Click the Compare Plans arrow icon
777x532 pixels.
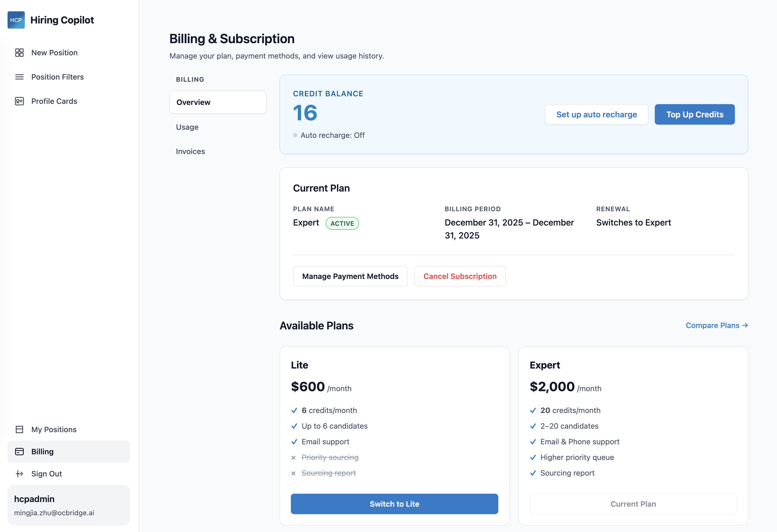tap(745, 325)
